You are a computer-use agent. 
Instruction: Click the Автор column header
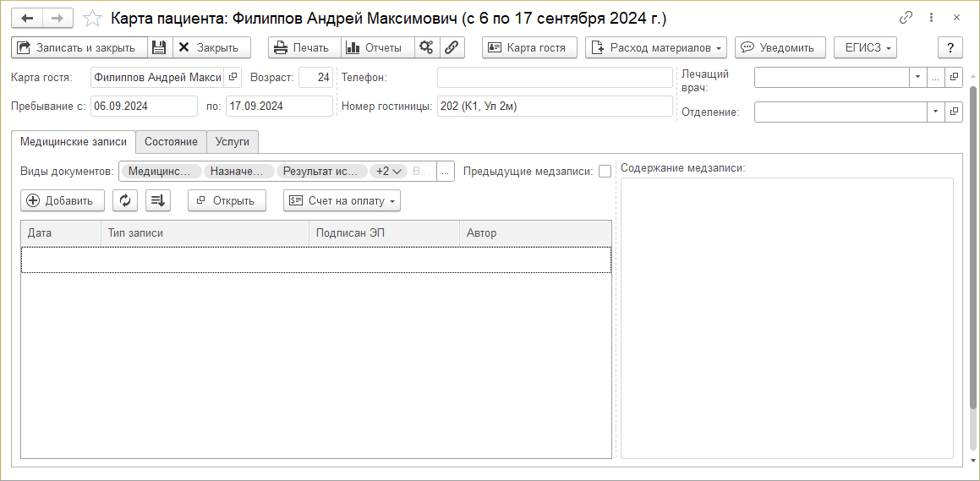(x=535, y=233)
